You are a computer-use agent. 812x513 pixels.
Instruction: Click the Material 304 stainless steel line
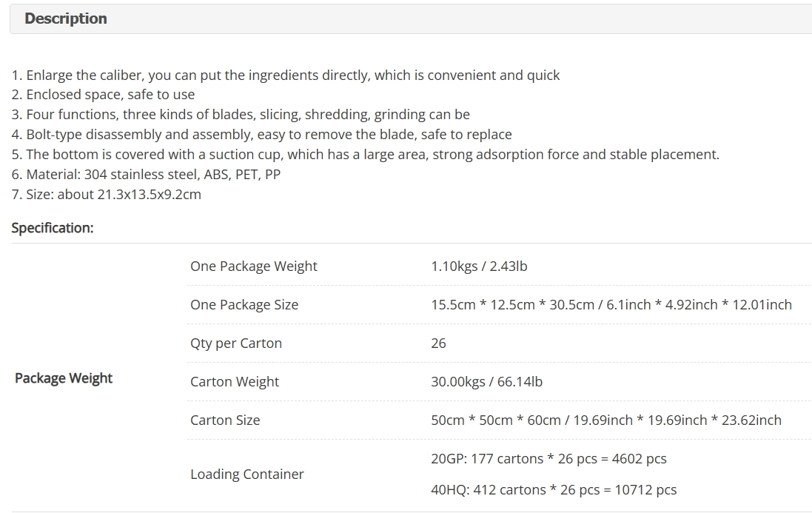click(146, 175)
